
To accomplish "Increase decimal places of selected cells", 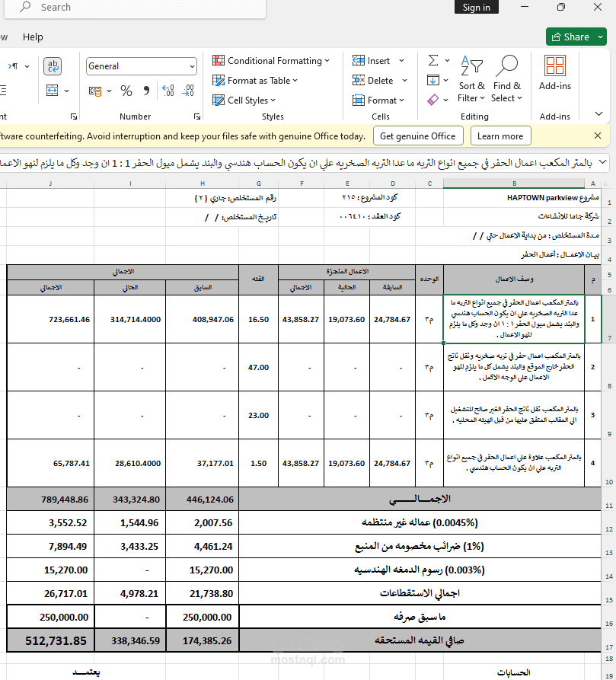I will click(x=166, y=90).
